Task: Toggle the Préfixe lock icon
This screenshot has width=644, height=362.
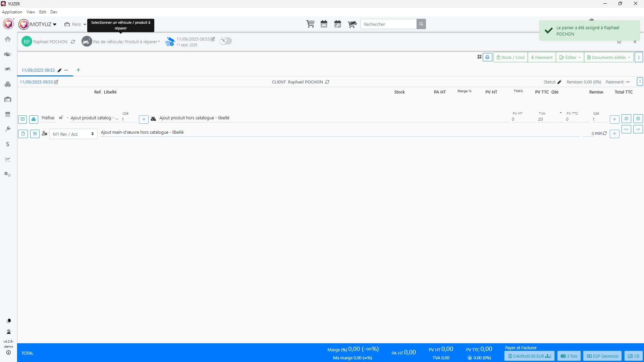Action: tap(61, 118)
